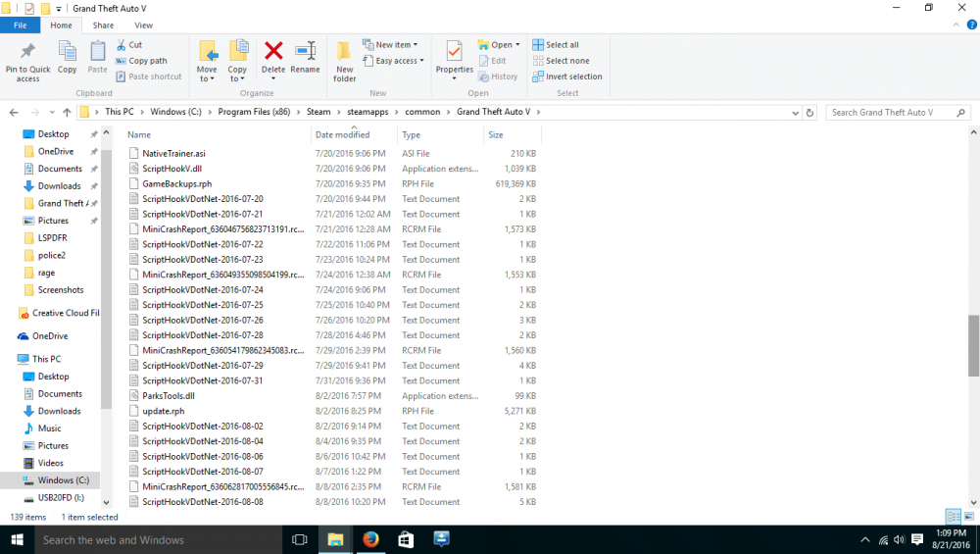This screenshot has width=980, height=554.
Task: Open recent locations dropdown arrow
Action: pos(52,113)
